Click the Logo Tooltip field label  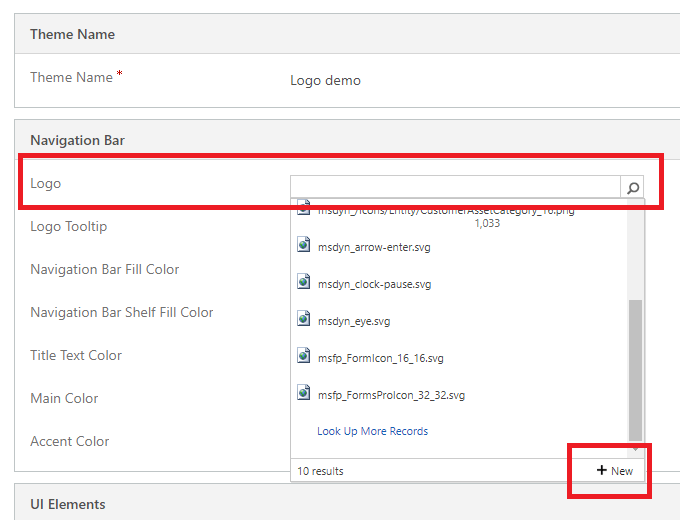[x=68, y=226]
